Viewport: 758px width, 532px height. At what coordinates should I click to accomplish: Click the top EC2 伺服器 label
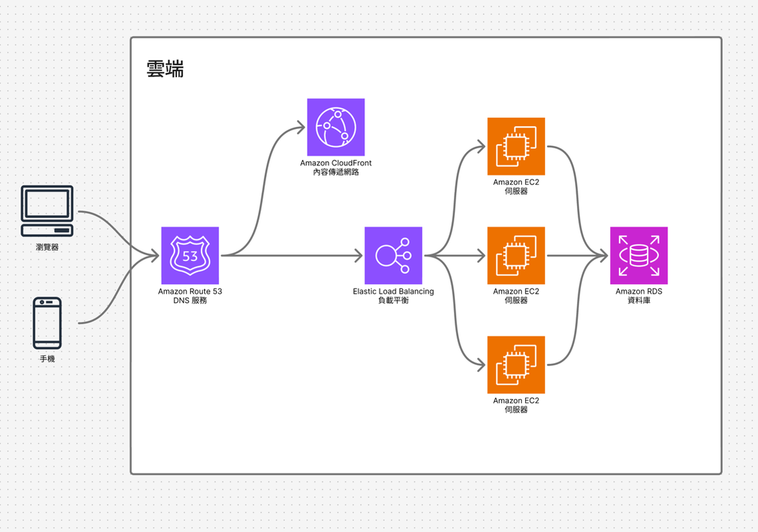(x=516, y=186)
